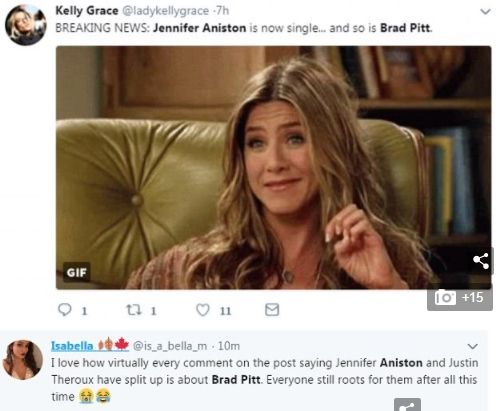The width and height of the screenshot is (496, 411).
Task: Retweet Kelly Grace's tweet
Action: pyautogui.click(x=133, y=310)
